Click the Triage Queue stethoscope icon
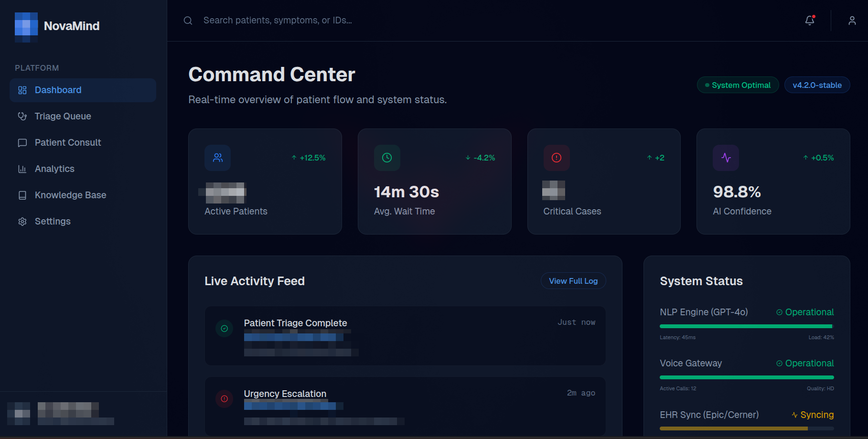Viewport: 868px width, 439px height. tap(22, 117)
